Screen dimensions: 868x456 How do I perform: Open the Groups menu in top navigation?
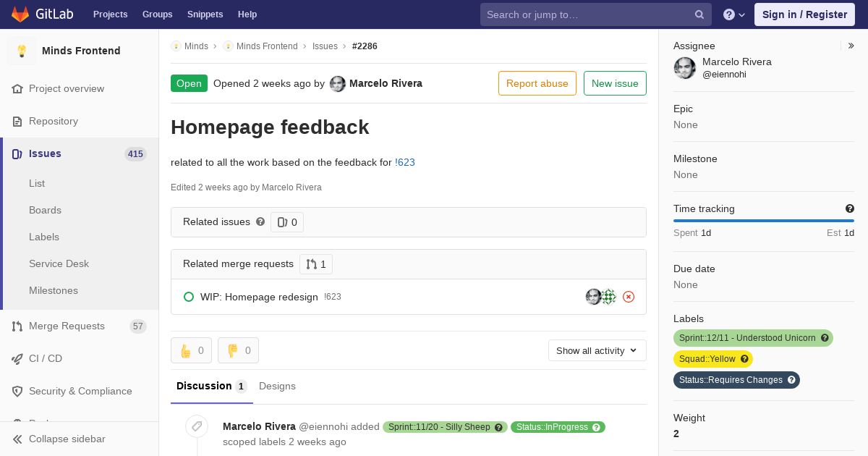158,14
